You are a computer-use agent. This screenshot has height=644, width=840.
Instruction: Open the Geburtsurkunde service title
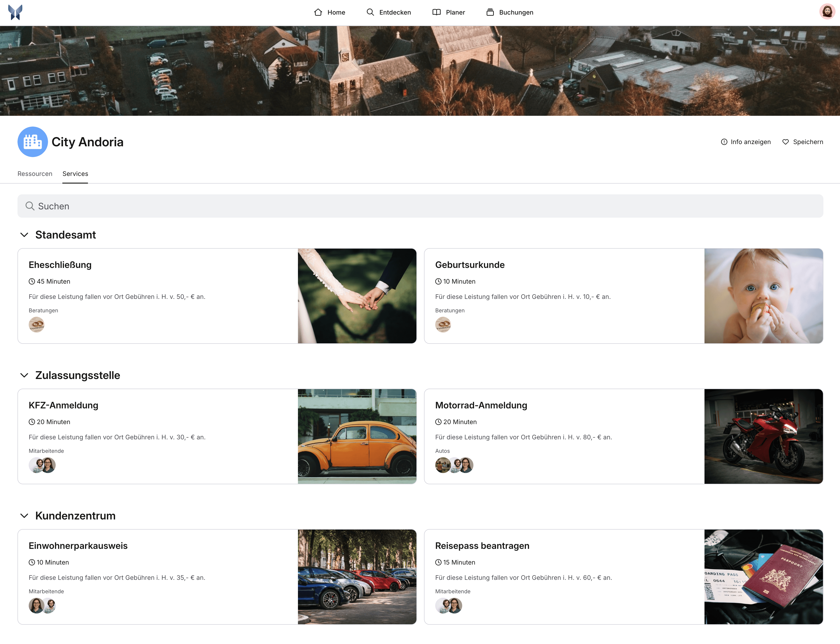tap(470, 265)
